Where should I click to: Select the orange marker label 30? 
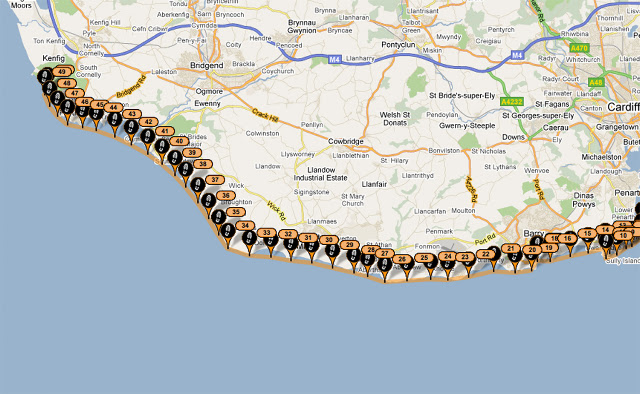click(329, 240)
